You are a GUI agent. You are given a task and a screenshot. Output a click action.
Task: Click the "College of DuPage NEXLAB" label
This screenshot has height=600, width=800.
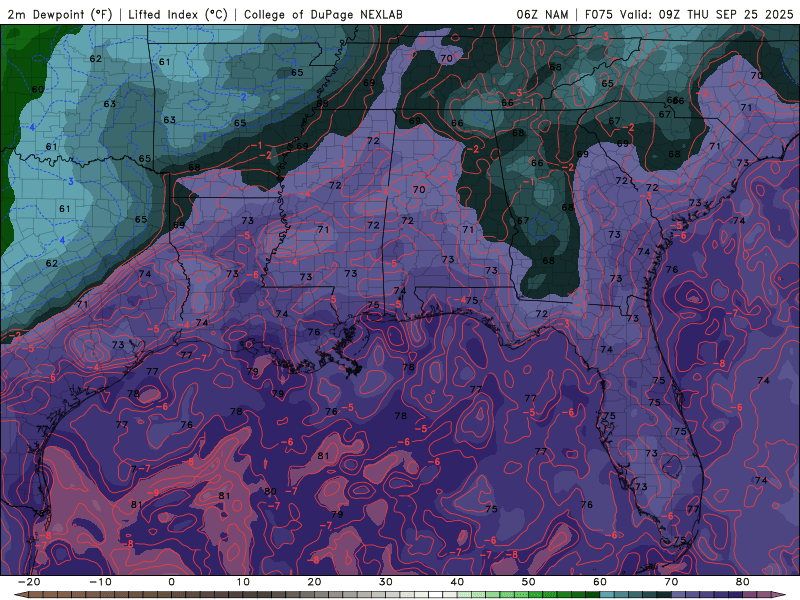(x=323, y=14)
